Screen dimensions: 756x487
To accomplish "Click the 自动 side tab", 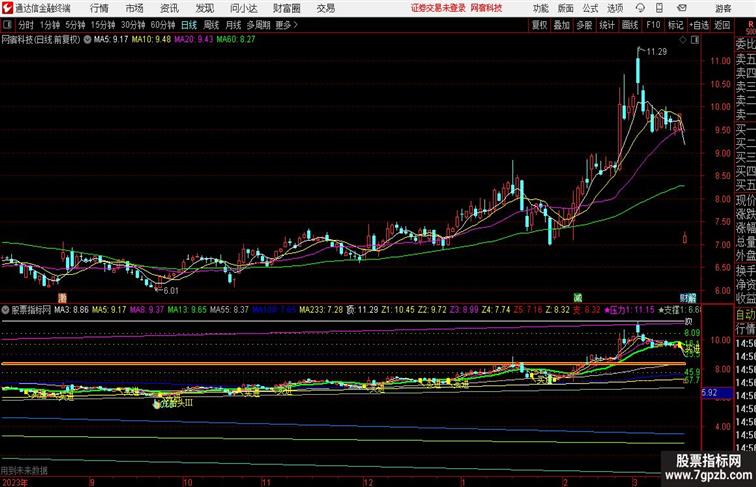I will point(745,315).
